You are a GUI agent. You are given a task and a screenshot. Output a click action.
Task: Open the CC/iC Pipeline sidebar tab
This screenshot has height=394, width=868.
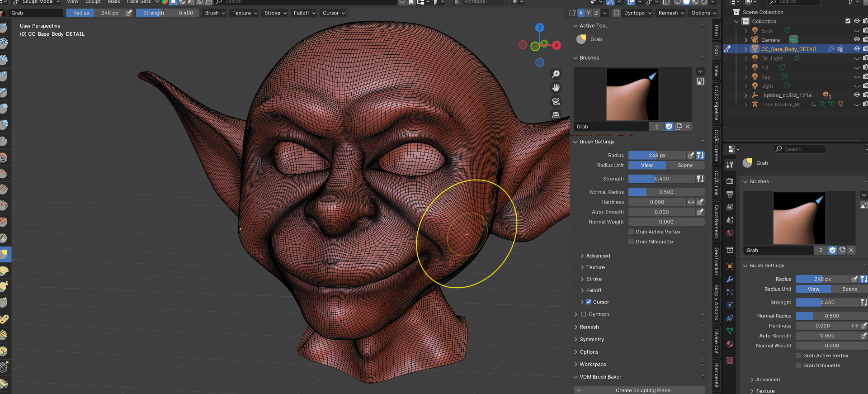[716, 103]
